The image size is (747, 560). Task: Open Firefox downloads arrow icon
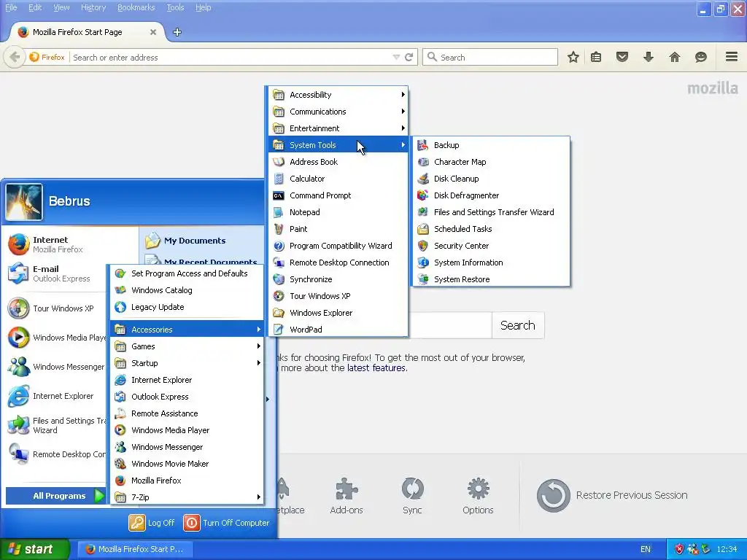[x=649, y=57]
